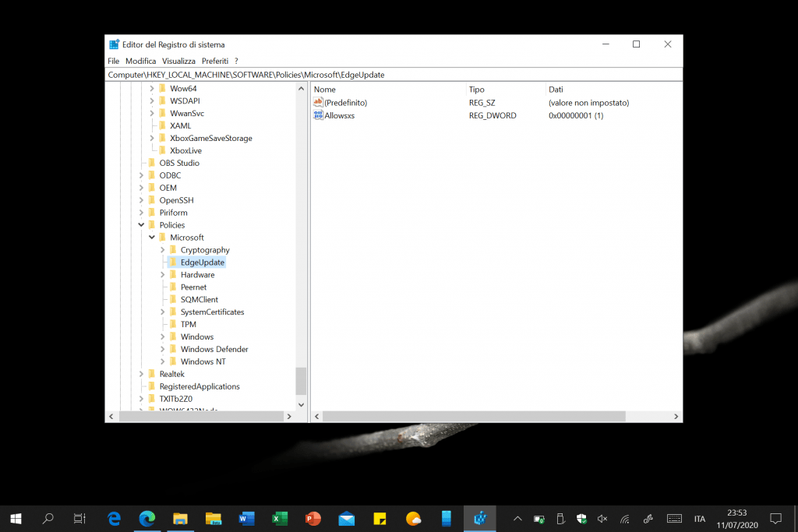Open the Visualizza menu
Screen dimensions: 798x532
point(178,61)
